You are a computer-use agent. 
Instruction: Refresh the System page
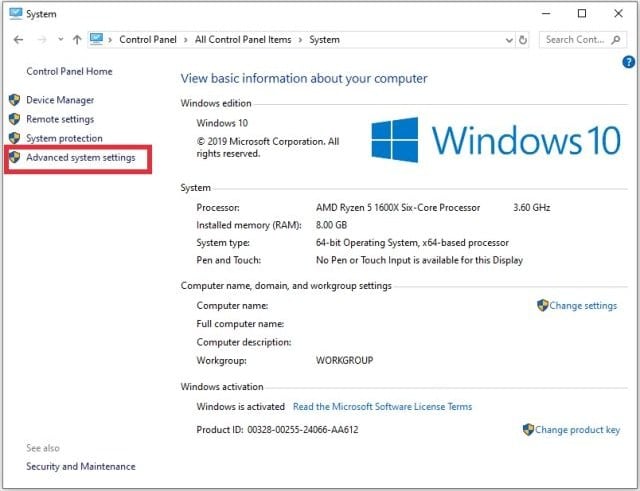pos(522,40)
